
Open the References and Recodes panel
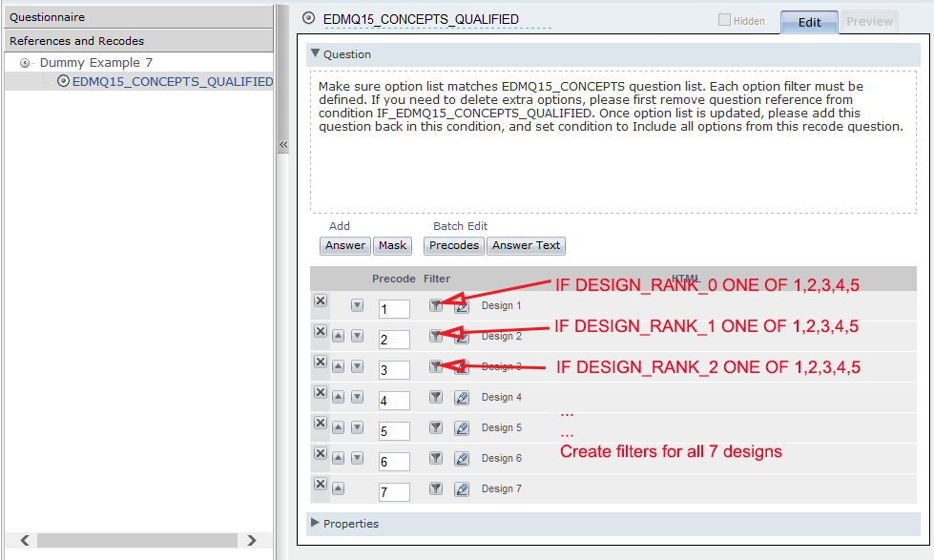138,40
